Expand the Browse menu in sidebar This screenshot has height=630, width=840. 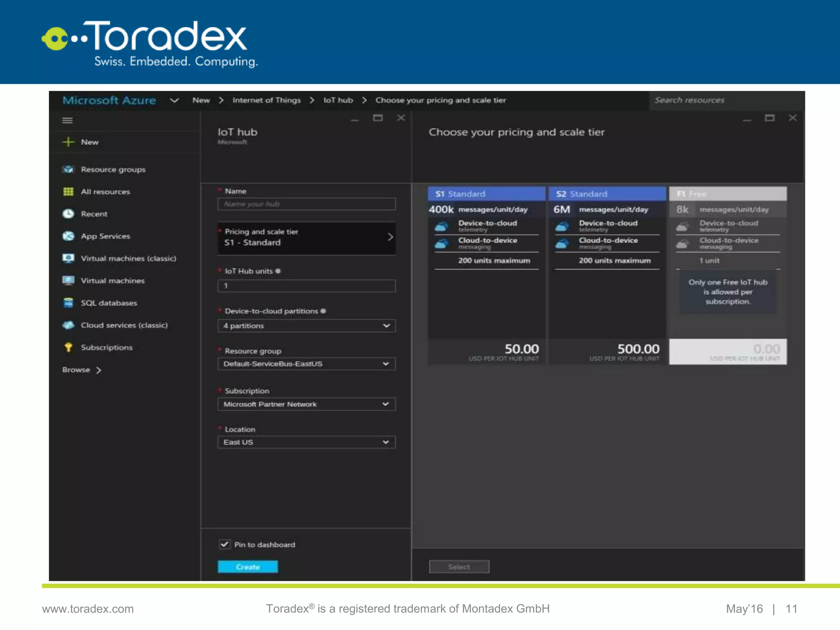coord(82,370)
